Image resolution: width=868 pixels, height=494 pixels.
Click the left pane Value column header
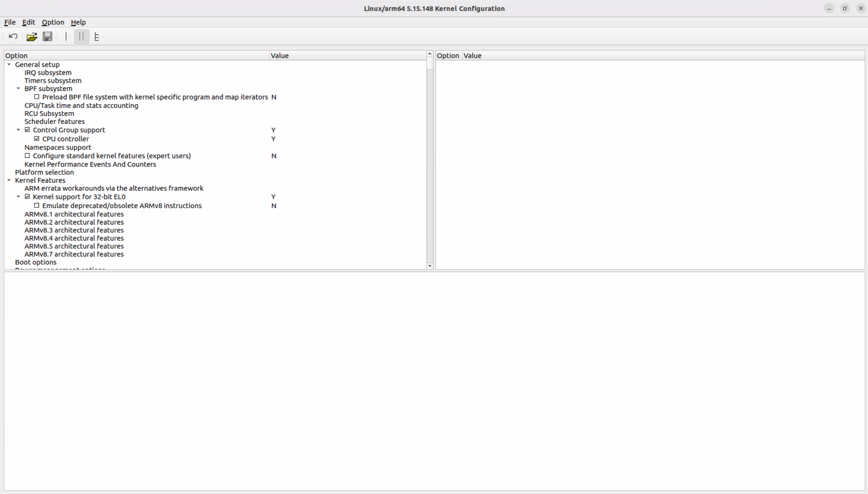(x=279, y=56)
